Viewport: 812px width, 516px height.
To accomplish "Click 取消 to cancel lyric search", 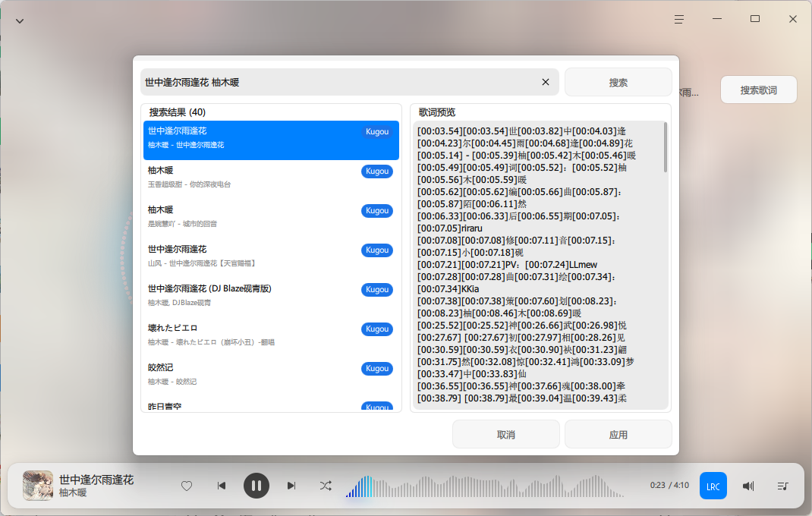I will 506,434.
